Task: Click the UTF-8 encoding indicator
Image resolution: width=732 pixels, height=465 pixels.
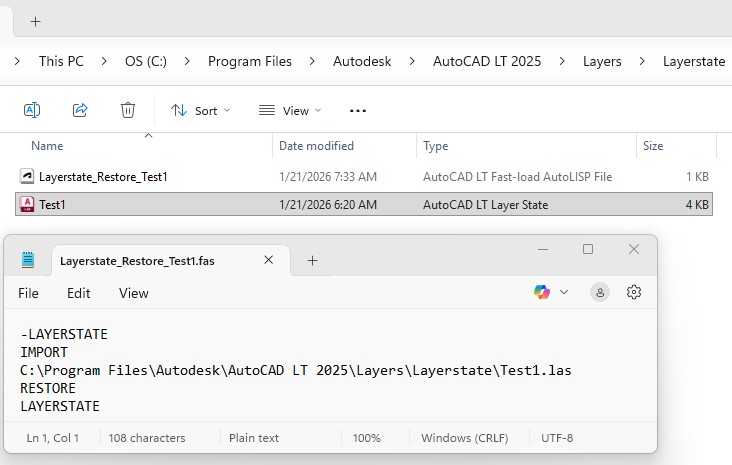Action: 557,438
